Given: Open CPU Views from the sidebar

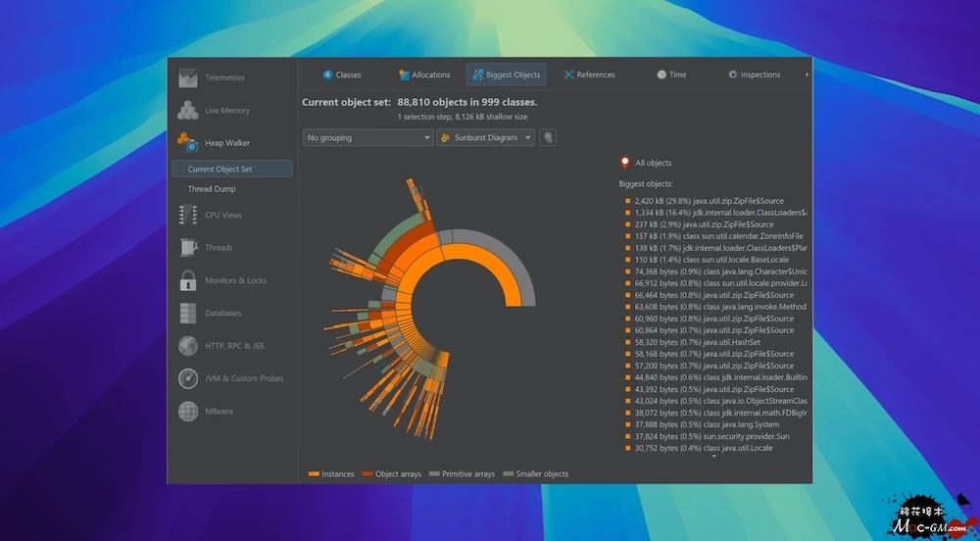Looking at the screenshot, I should 188,215.
